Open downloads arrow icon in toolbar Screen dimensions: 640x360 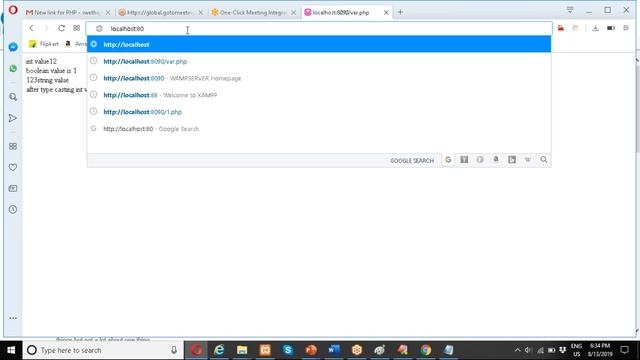point(596,28)
